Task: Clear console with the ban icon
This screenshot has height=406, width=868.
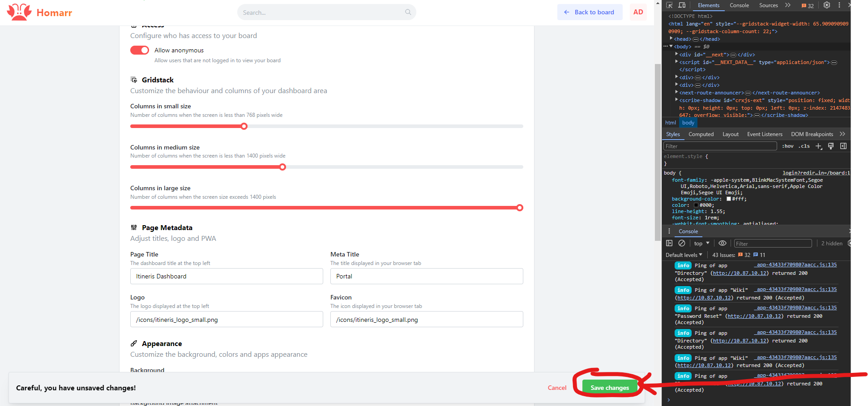Action: (x=682, y=243)
